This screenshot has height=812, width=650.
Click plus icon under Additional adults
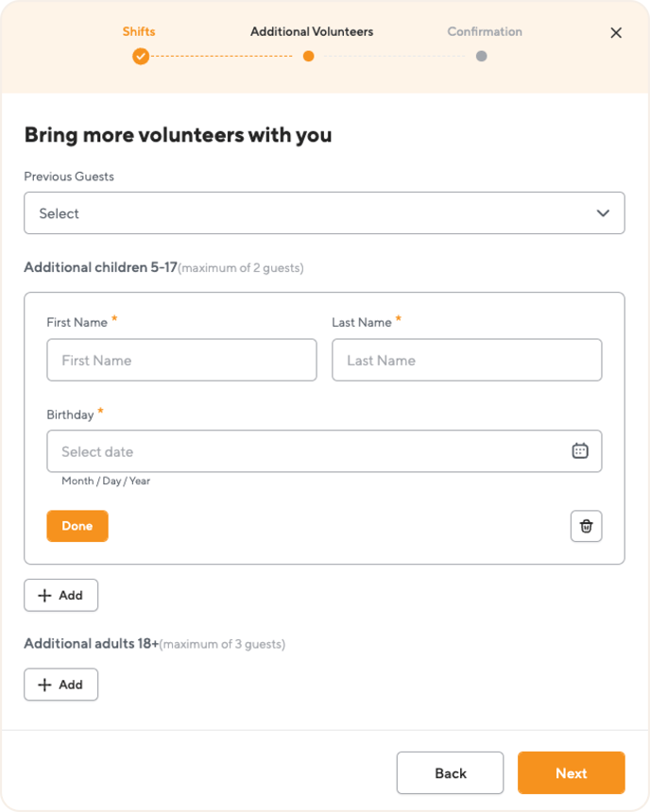44,685
